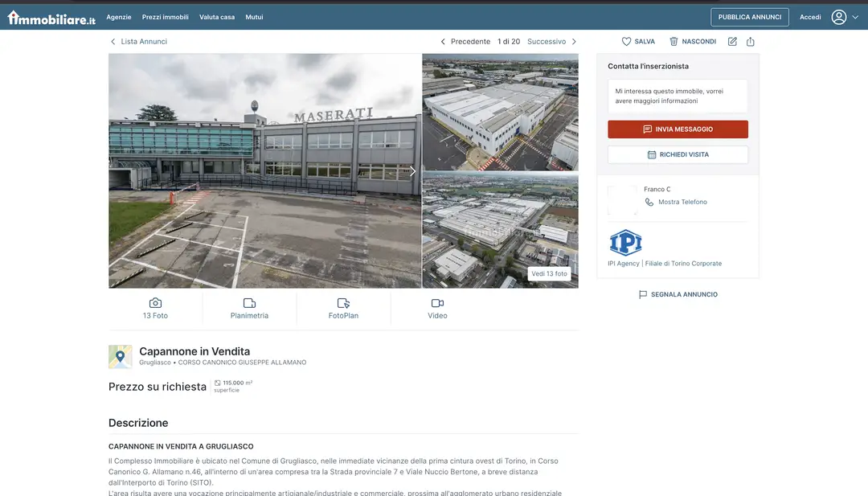Click the trash icon to hide the listing
The height and width of the screenshot is (496, 868).
coord(674,42)
